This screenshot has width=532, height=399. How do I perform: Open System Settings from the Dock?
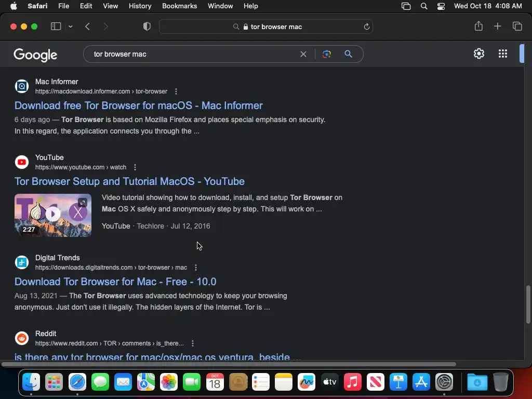444,382
